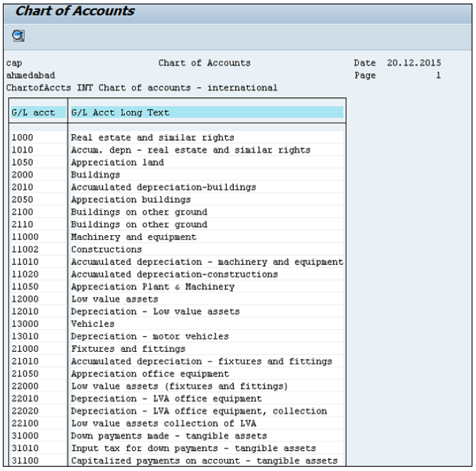
Task: Select G/L account number 1010
Action: click(22, 150)
